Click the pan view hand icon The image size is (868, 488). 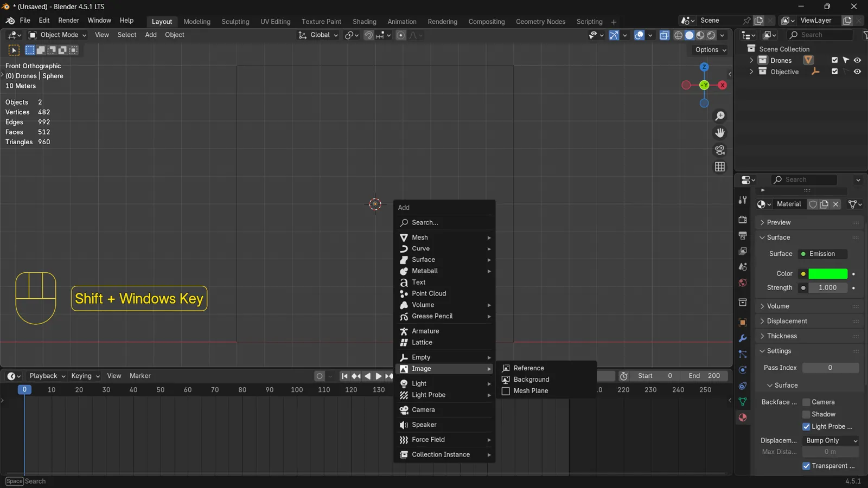point(720,133)
